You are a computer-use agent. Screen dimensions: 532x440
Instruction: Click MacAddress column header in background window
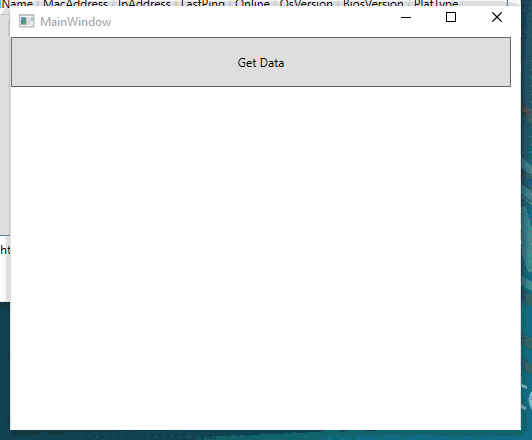pos(75,3)
